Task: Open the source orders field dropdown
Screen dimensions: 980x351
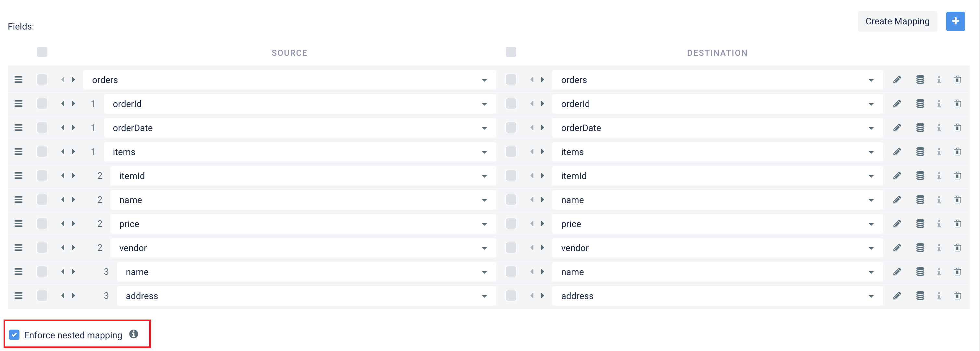Action: pos(484,80)
